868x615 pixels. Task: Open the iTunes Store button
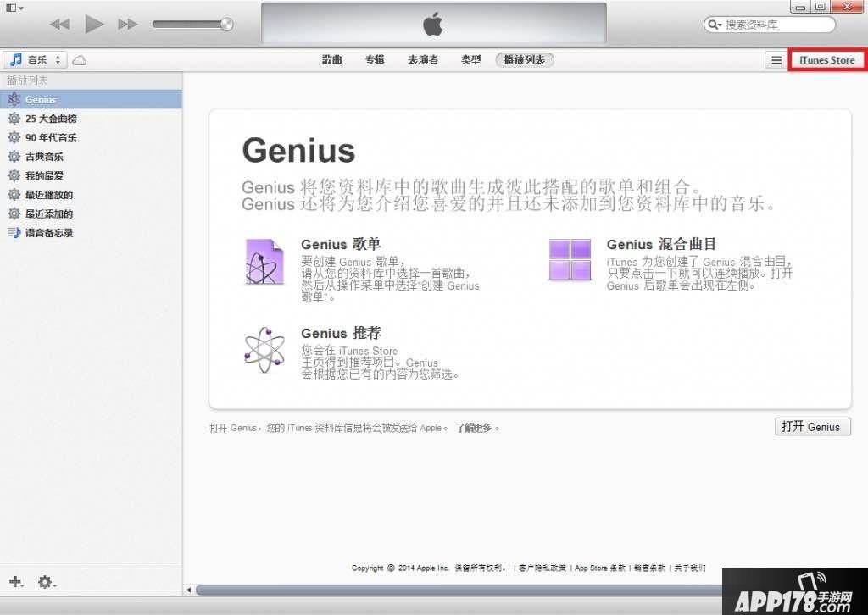click(x=827, y=60)
